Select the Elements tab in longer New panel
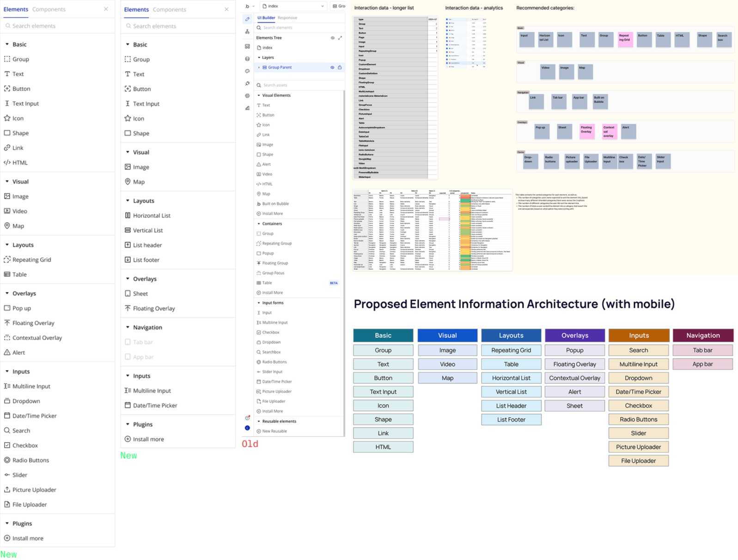 tap(16, 9)
